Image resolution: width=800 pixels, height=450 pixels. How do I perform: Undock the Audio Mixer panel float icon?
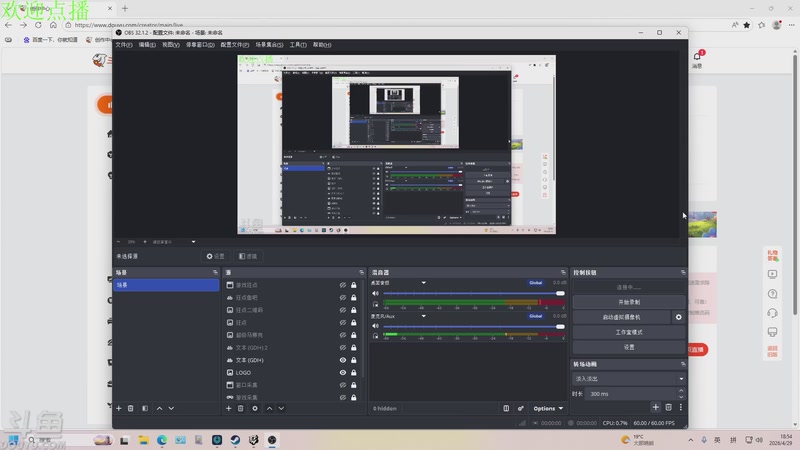[x=563, y=272]
